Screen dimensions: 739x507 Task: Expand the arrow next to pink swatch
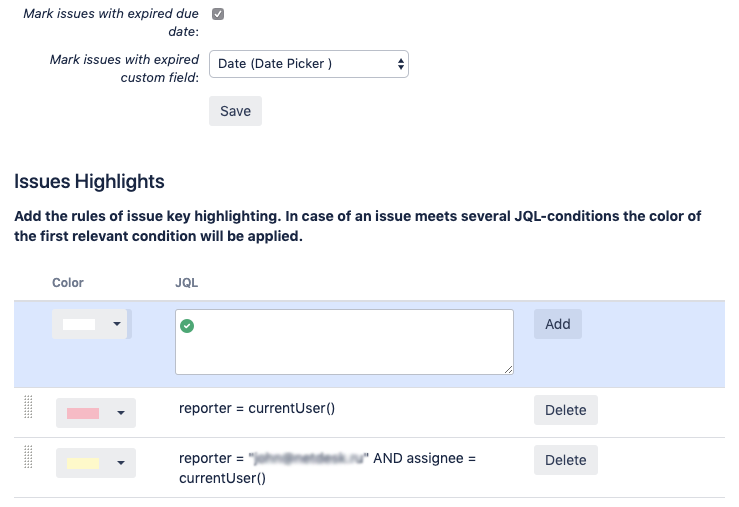coord(121,412)
